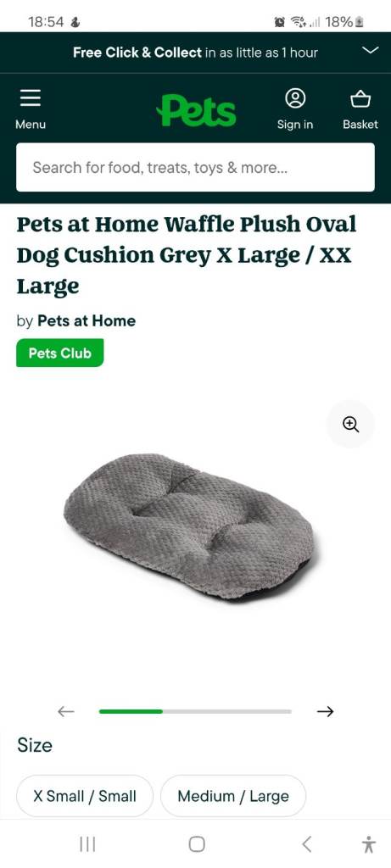The height and width of the screenshot is (868, 391).
Task: Tap Android back navigation arrow
Action: 306,844
